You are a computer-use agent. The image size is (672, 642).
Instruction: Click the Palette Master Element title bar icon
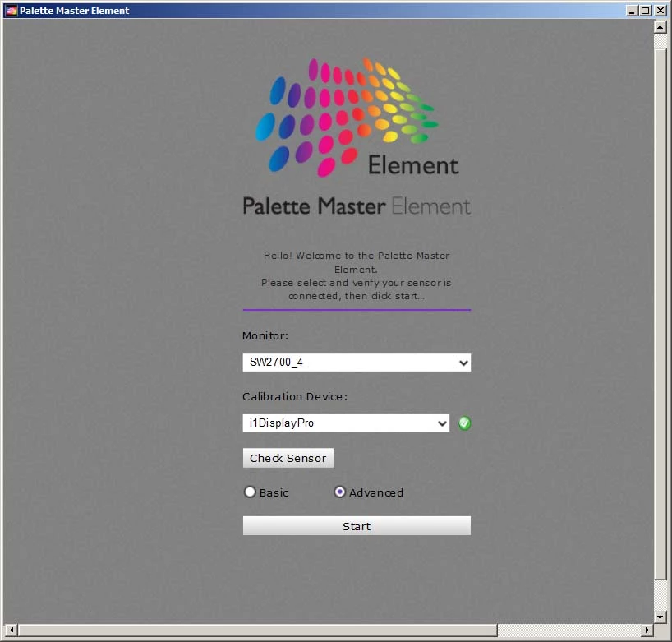pyautogui.click(x=12, y=11)
